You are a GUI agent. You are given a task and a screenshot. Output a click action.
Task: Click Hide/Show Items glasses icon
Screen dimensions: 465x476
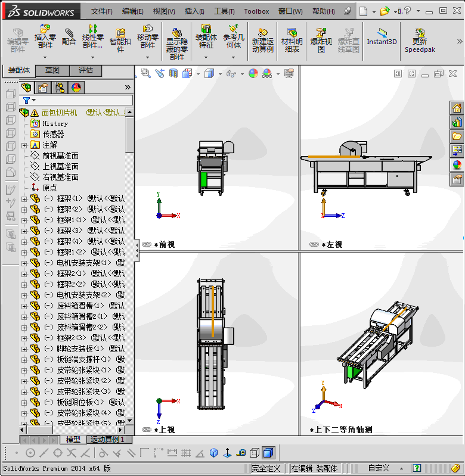click(231, 73)
